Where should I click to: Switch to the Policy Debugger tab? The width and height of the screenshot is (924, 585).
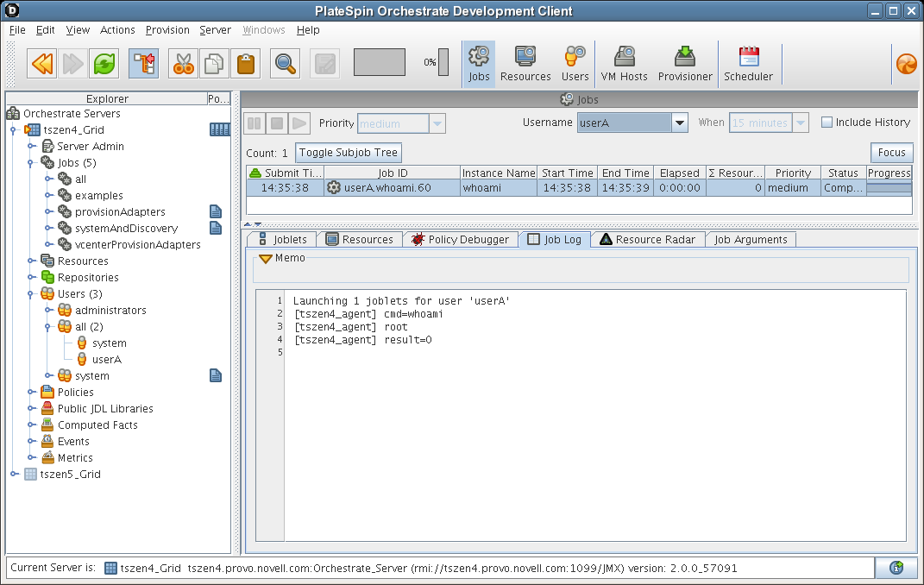[460, 240]
